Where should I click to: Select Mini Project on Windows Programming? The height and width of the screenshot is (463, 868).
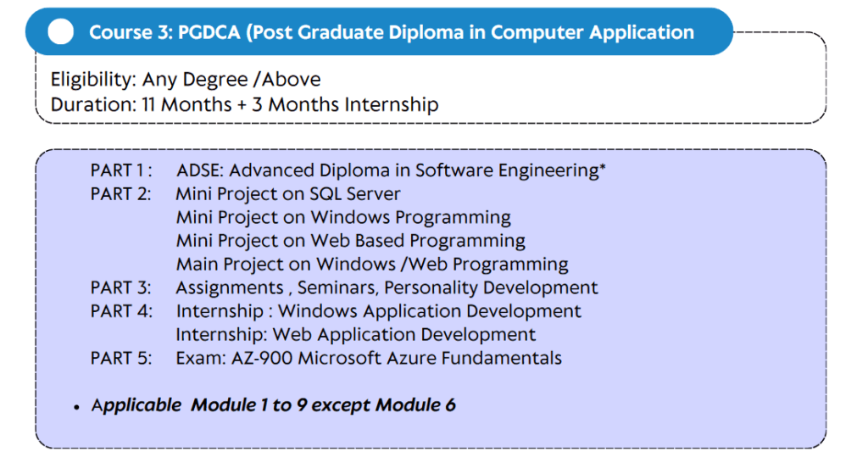[343, 218]
